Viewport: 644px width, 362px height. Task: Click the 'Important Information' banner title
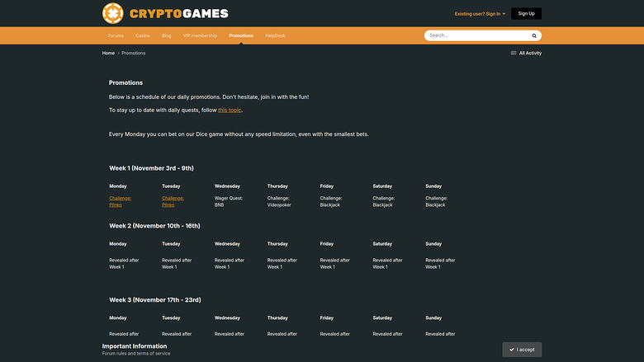click(135, 346)
